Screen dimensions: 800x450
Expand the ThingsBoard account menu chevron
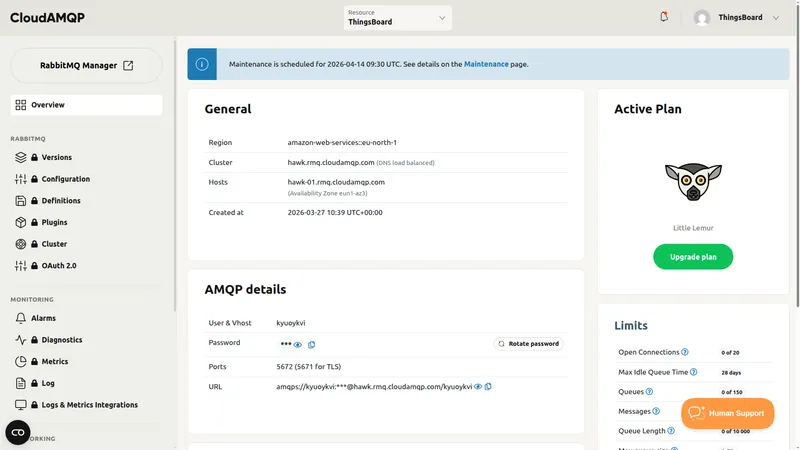click(776, 18)
